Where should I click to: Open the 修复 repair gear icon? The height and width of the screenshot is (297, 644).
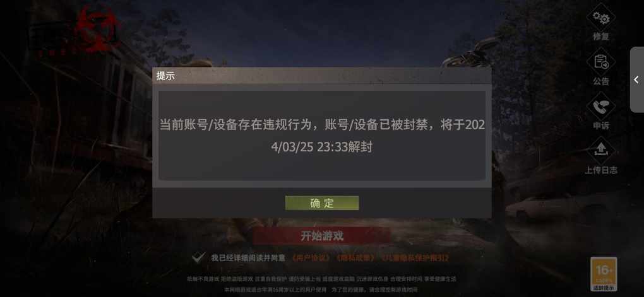pos(601,17)
